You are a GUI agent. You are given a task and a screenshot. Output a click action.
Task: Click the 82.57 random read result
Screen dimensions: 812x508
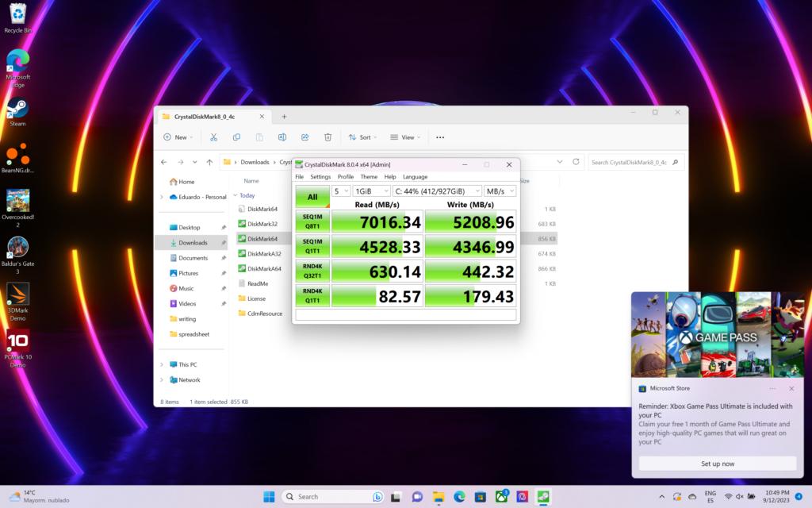click(x=377, y=296)
